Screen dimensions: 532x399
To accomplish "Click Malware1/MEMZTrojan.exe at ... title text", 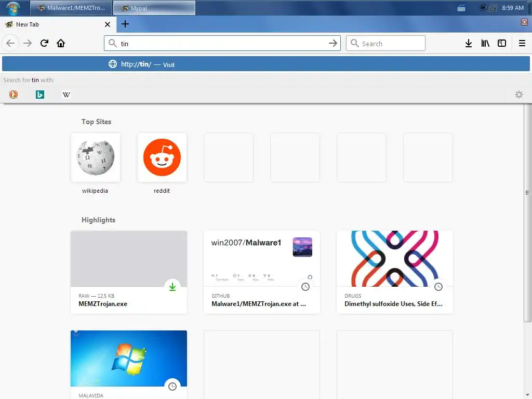I will point(259,304).
